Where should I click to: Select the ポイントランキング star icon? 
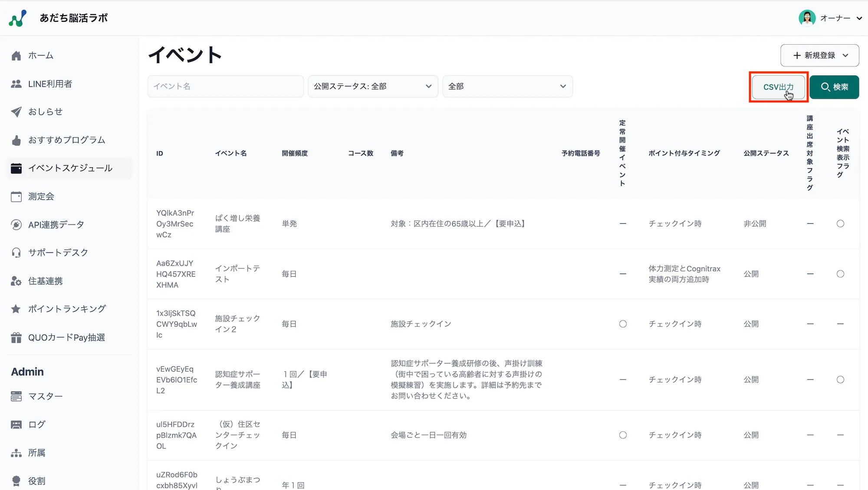pos(16,309)
